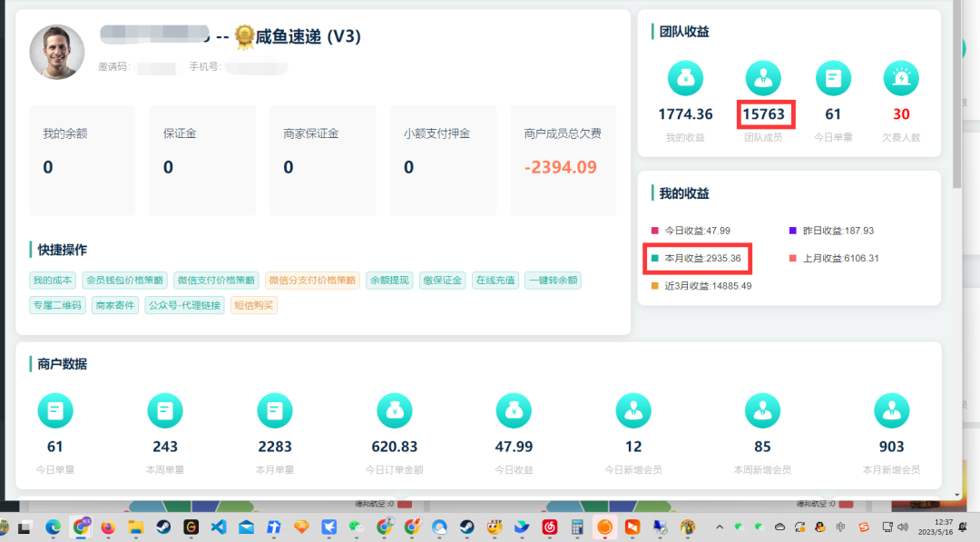Image resolution: width=980 pixels, height=542 pixels.
Task: Open 在线充值 in quick actions
Action: pos(495,280)
